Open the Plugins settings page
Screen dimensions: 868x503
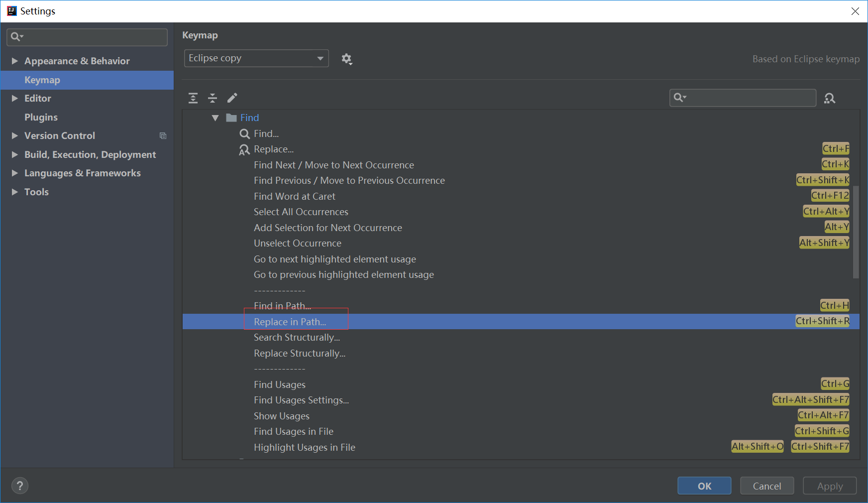[x=41, y=117]
